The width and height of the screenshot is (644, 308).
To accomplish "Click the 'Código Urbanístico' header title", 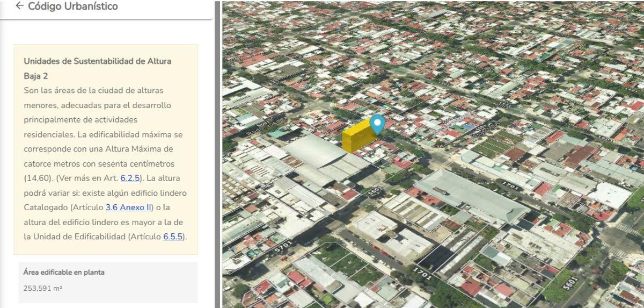I will pos(72,6).
